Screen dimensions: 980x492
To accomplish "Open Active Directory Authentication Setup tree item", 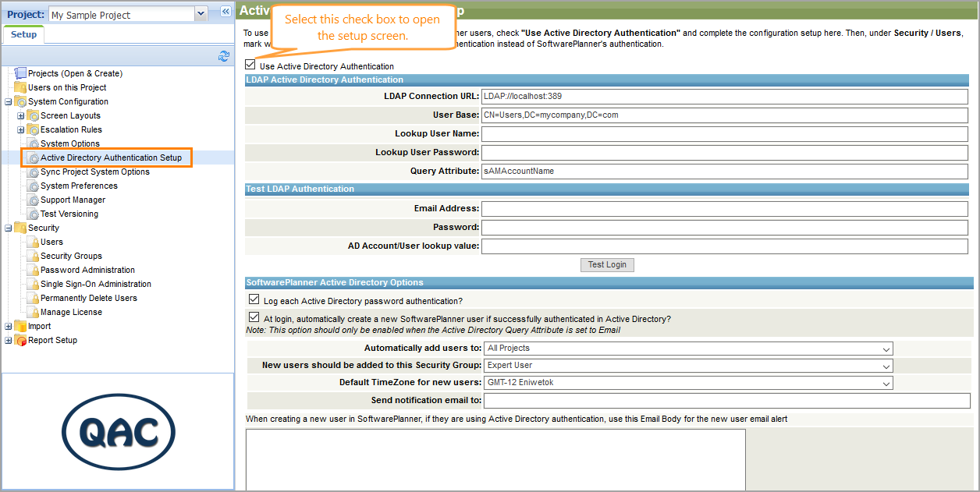I will coord(111,158).
